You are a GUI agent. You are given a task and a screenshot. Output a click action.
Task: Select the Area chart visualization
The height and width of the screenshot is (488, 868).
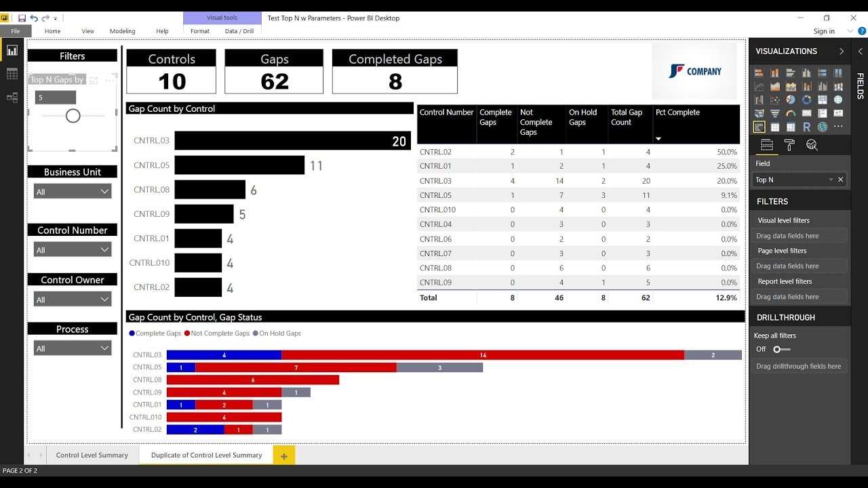click(775, 86)
